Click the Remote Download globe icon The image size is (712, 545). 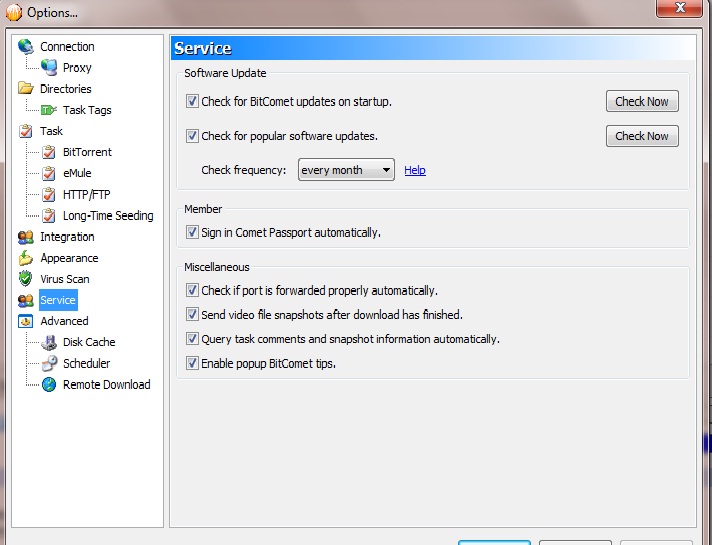tap(49, 385)
